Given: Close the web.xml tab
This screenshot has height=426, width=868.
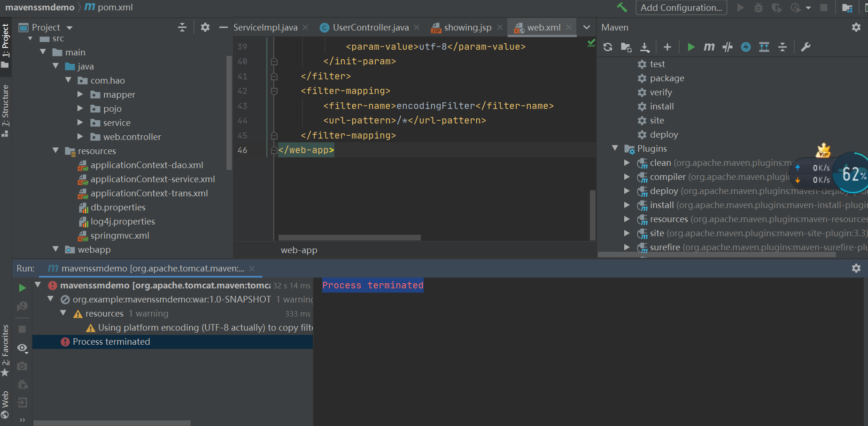Looking at the screenshot, I should click(x=569, y=27).
